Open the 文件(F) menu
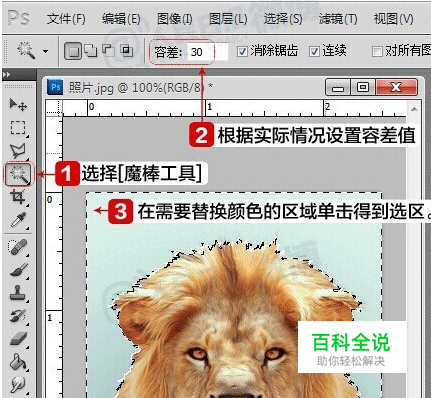The width and height of the screenshot is (431, 398). [66, 19]
